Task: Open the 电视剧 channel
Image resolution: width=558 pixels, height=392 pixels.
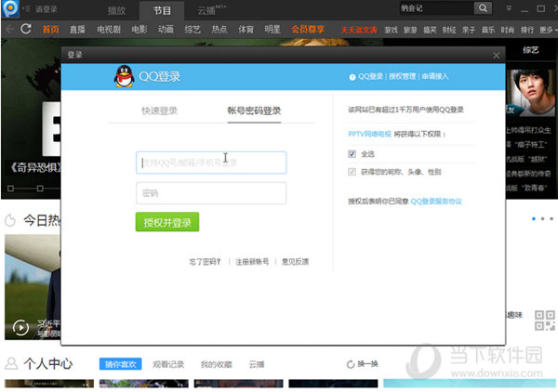Action: click(x=109, y=30)
